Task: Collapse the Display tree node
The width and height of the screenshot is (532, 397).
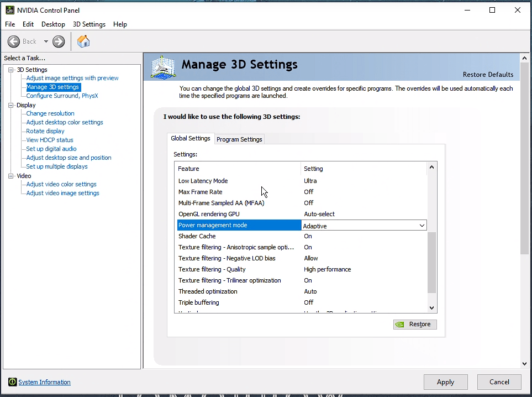Action: (x=11, y=105)
